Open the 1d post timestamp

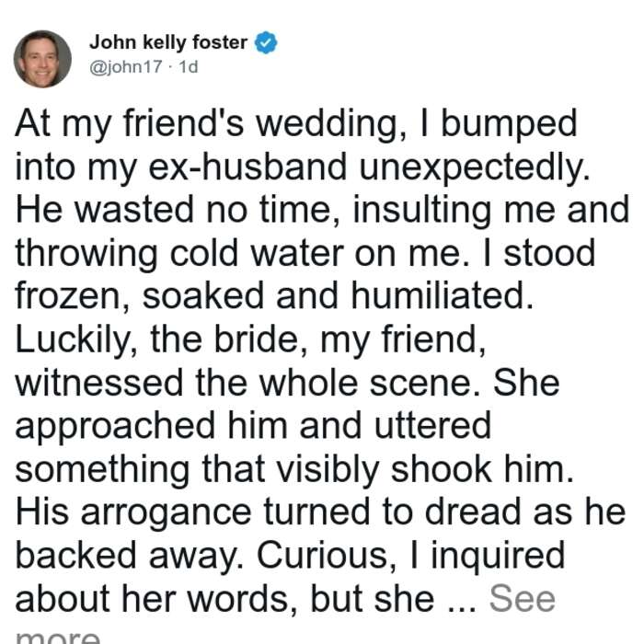[189, 66]
